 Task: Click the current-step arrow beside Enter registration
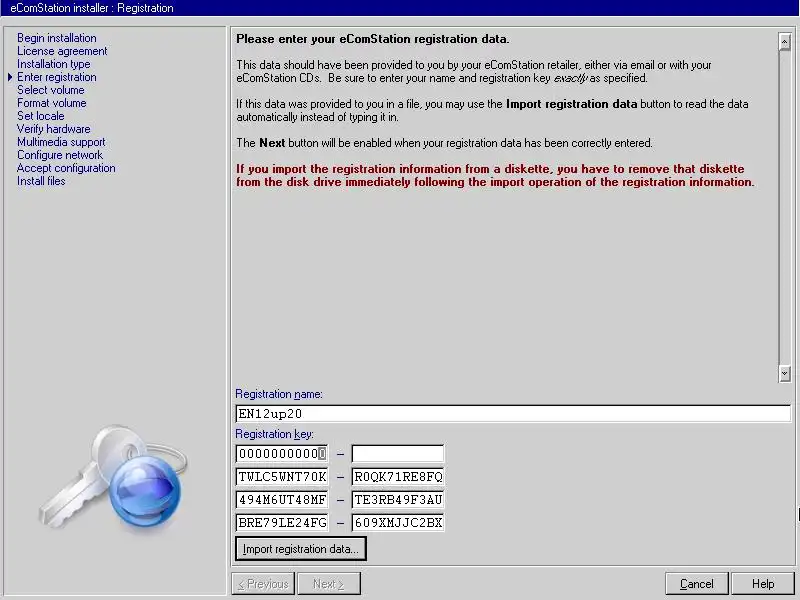point(10,77)
